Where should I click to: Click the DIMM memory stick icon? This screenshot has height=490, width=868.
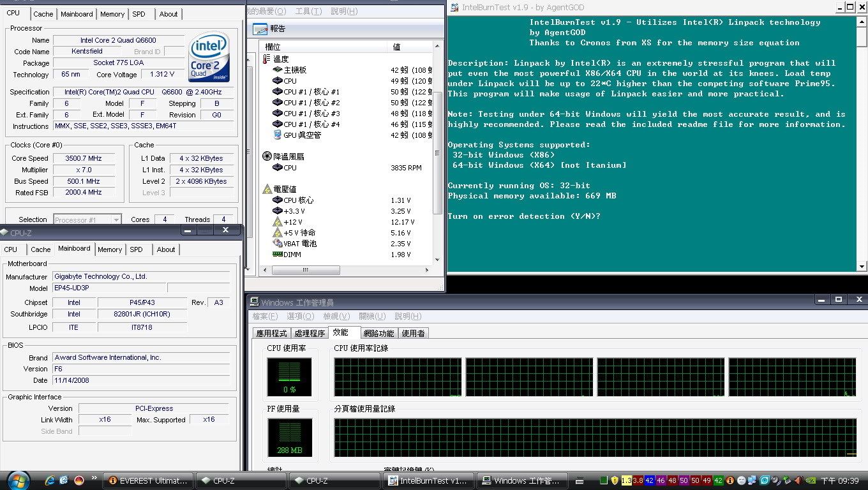coord(278,254)
